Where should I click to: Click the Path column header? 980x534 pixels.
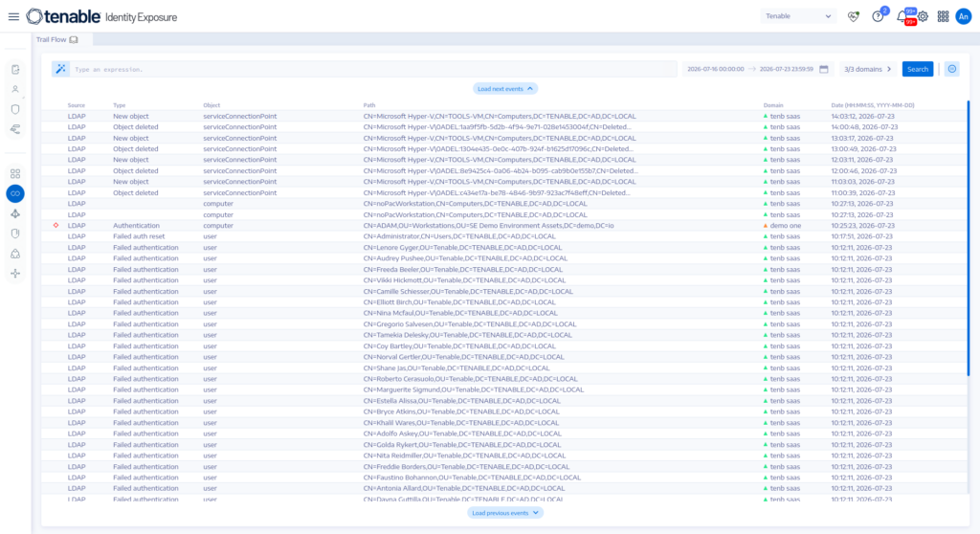click(x=369, y=105)
